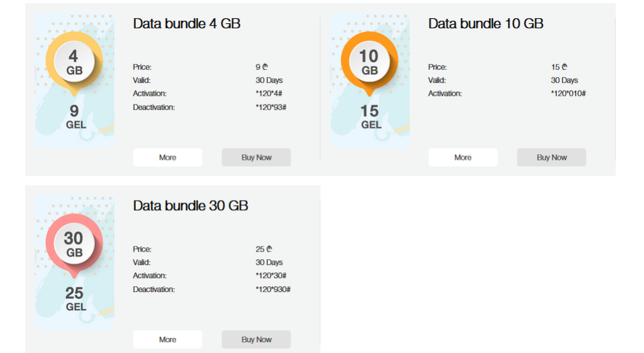Click deactivation code *120*930#
Viewport: 644px width, 353px height.
click(x=273, y=289)
